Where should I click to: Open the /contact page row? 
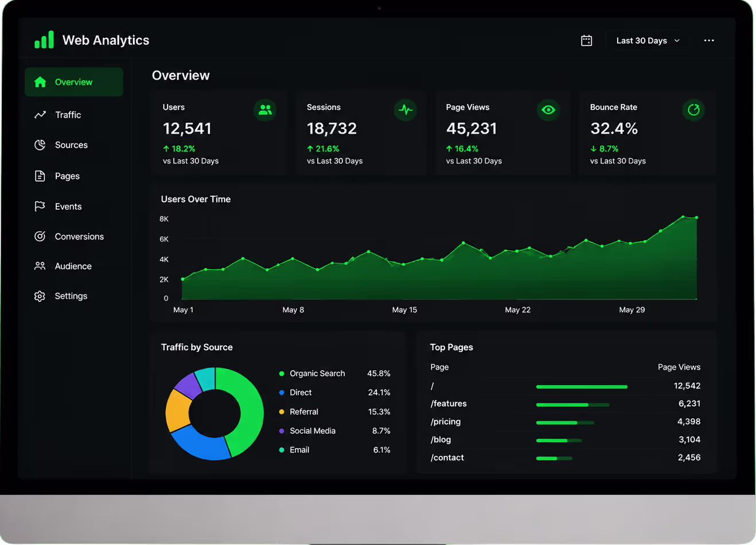click(566, 457)
